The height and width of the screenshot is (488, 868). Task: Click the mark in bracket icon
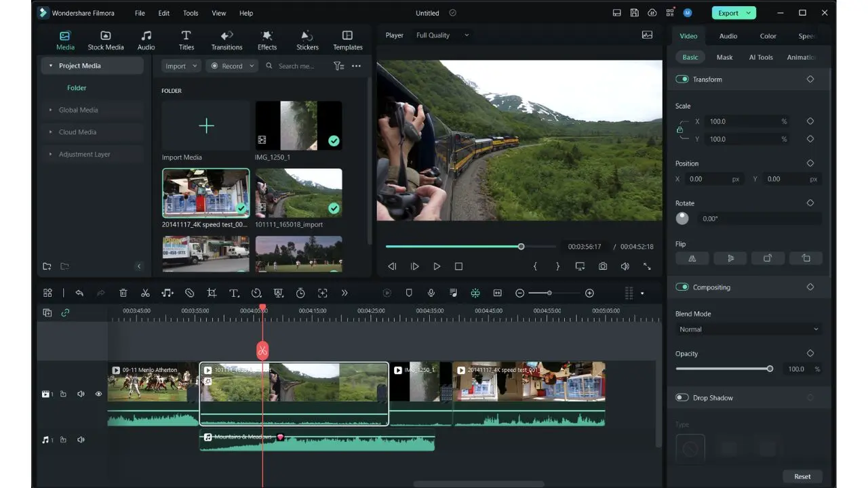(x=535, y=266)
